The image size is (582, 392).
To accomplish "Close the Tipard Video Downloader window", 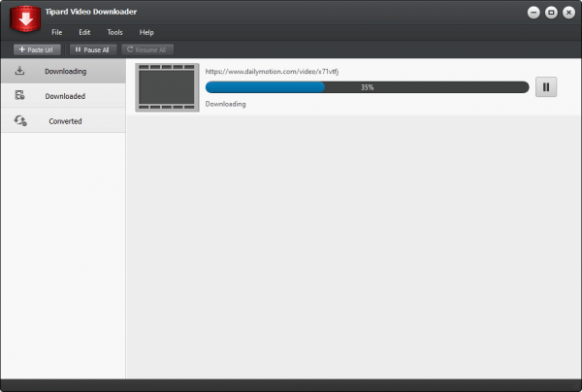I will tap(568, 13).
